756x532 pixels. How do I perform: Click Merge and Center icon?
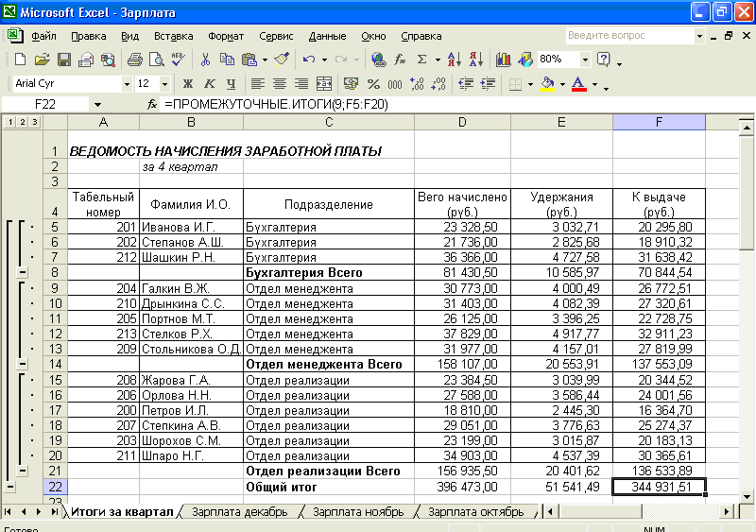(323, 84)
